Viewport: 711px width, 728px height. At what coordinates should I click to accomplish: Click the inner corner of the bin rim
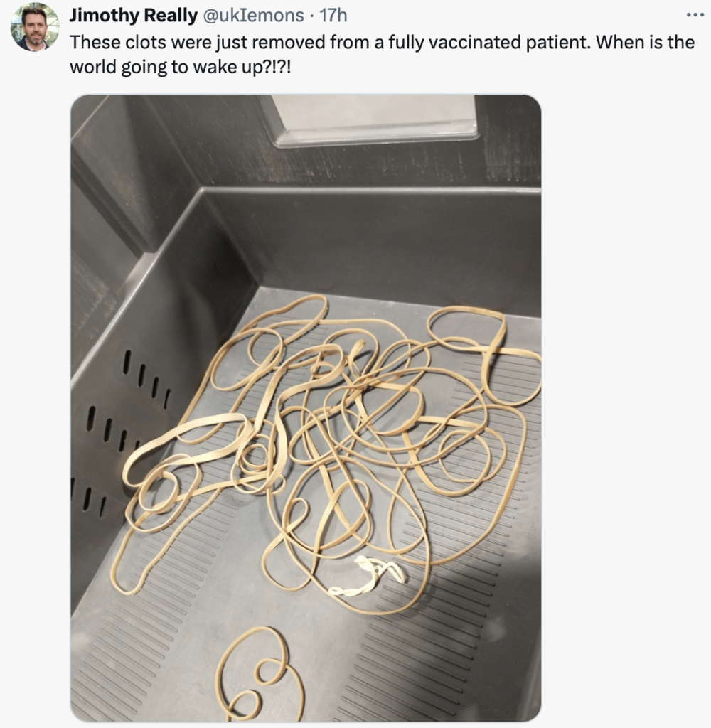coord(203,191)
